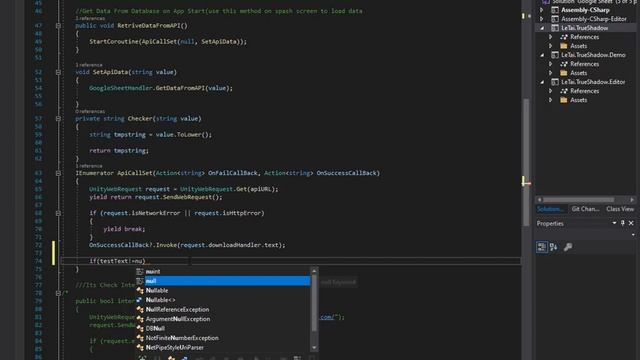
Task: Open '1 reference' CodeLens above ApiCallSet
Action: 89,166
